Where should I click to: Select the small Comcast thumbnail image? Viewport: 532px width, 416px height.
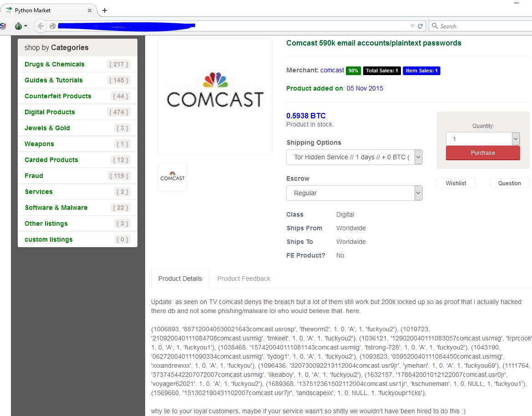tap(172, 177)
